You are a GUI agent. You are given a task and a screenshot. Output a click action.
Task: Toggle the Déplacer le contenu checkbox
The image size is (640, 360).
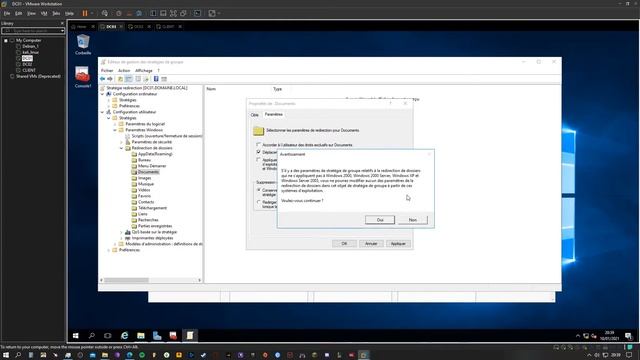(x=258, y=152)
